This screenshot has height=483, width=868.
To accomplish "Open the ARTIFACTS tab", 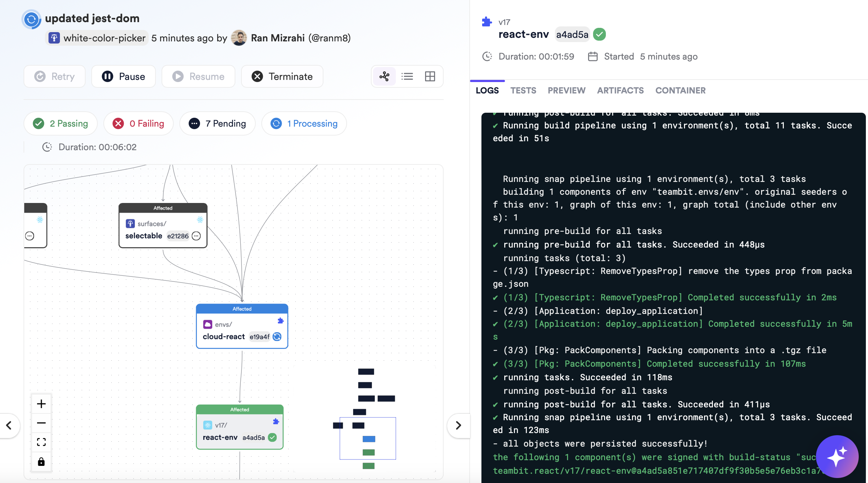I will pos(621,90).
